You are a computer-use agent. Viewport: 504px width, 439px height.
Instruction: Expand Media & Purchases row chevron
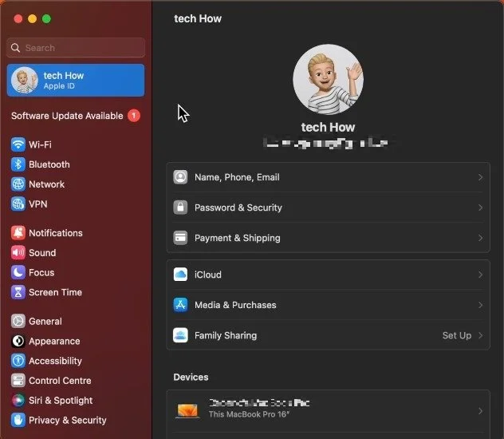tap(480, 305)
